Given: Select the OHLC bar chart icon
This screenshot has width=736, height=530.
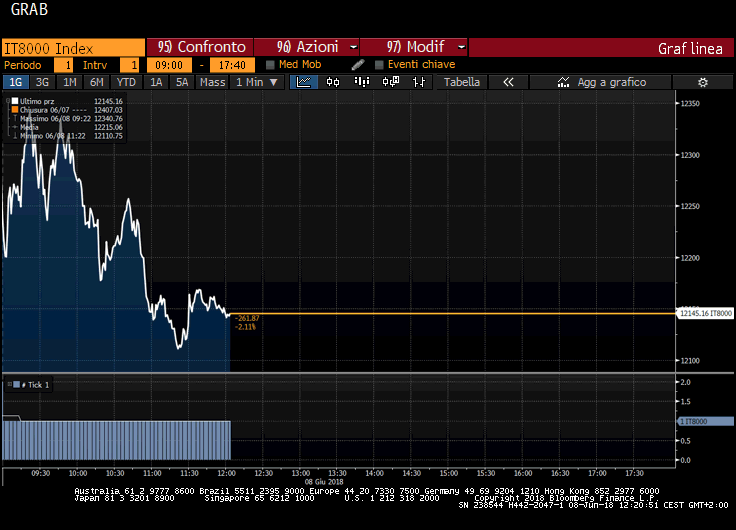Looking at the screenshot, I should point(419,82).
